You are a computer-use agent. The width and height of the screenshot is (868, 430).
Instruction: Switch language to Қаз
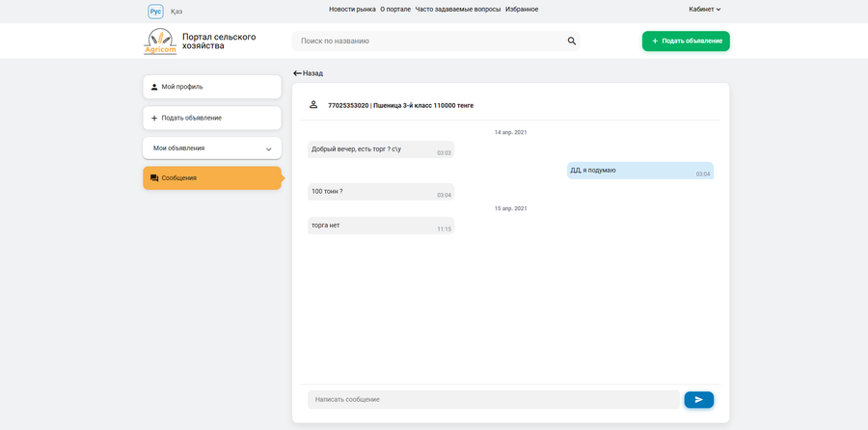pyautogui.click(x=176, y=11)
